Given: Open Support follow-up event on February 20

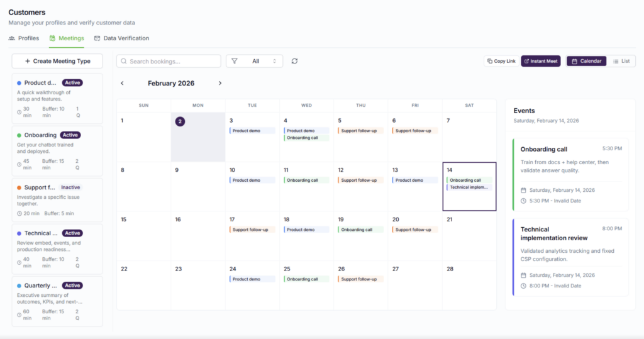Looking at the screenshot, I should pyautogui.click(x=415, y=230).
